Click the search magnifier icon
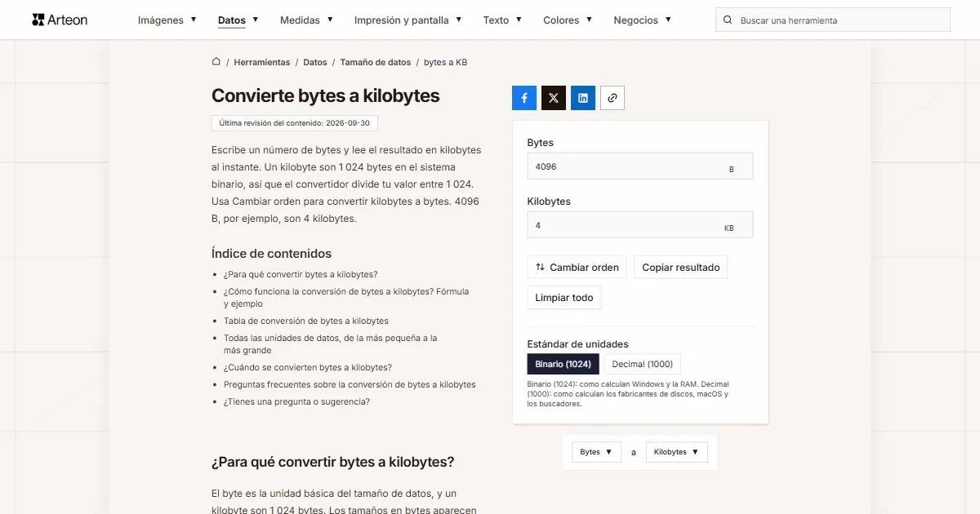The height and width of the screenshot is (514, 980). click(x=728, y=20)
